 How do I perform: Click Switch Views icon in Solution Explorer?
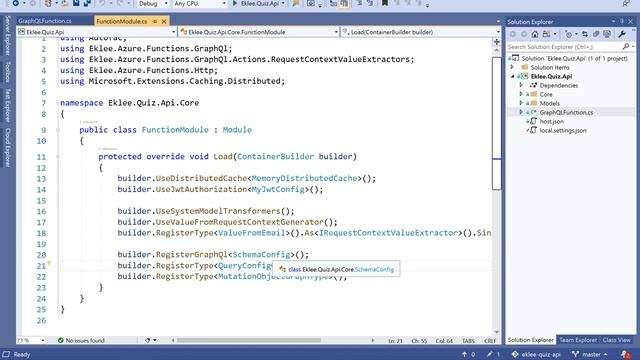click(x=547, y=34)
